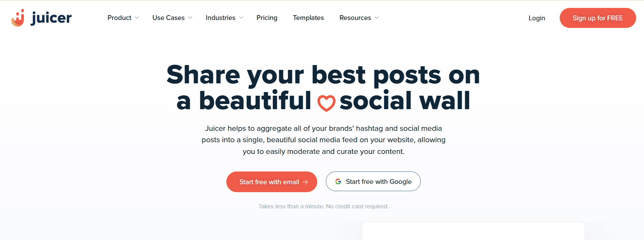Open the Templates nav link
The image size is (644, 240).
click(x=308, y=18)
